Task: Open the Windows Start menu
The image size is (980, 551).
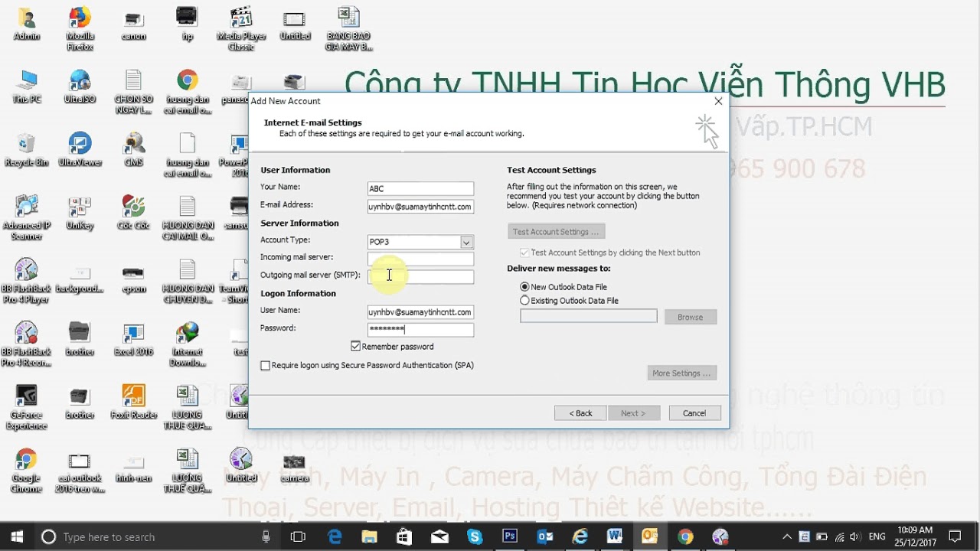Action: click(x=17, y=536)
